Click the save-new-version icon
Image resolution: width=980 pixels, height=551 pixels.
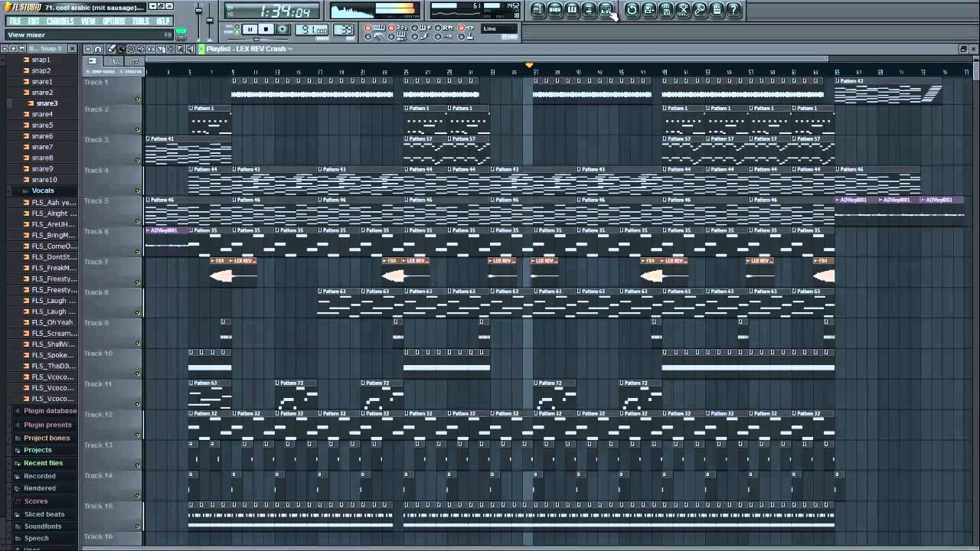click(648, 10)
